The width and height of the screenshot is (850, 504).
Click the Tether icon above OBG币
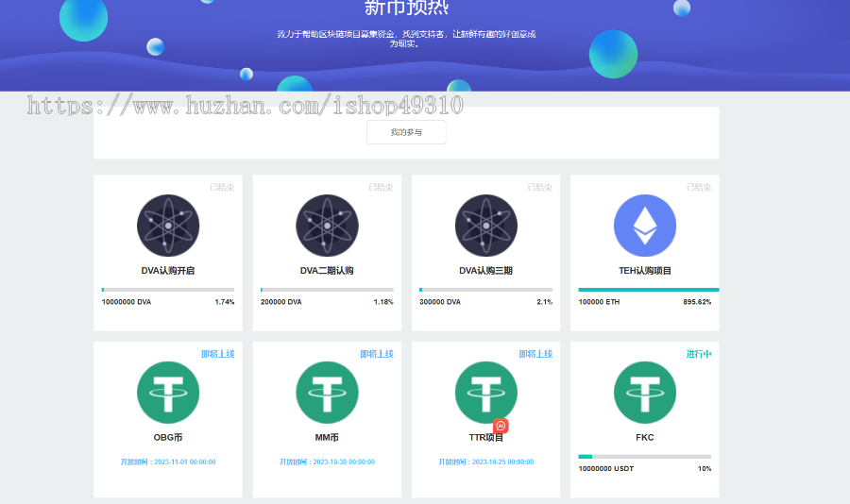pyautogui.click(x=168, y=393)
